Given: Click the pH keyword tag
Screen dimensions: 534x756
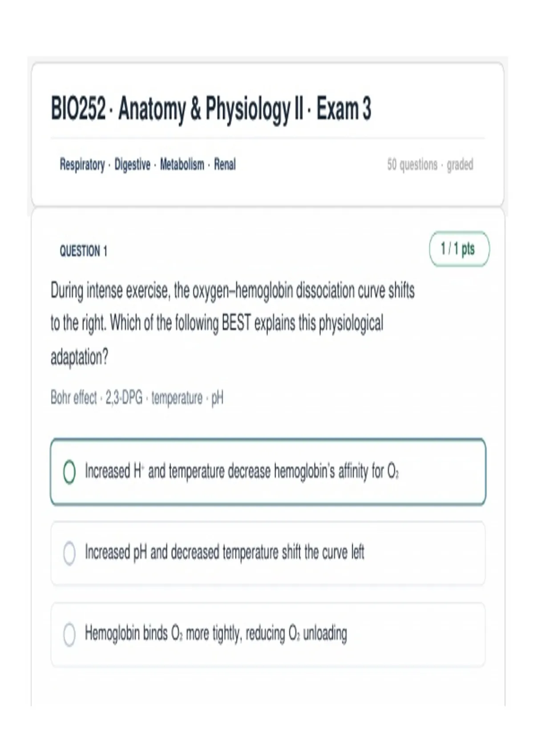Looking at the screenshot, I should point(217,398).
